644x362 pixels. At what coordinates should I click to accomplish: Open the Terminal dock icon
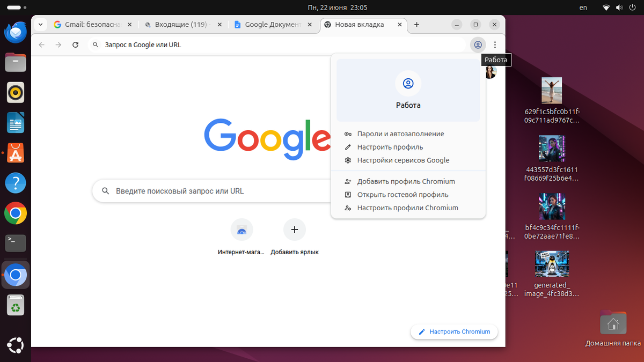pyautogui.click(x=16, y=243)
